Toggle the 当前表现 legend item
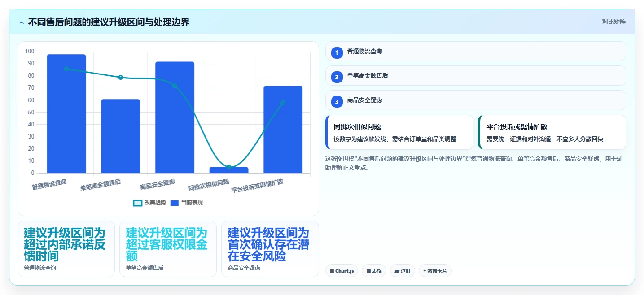 [187, 203]
